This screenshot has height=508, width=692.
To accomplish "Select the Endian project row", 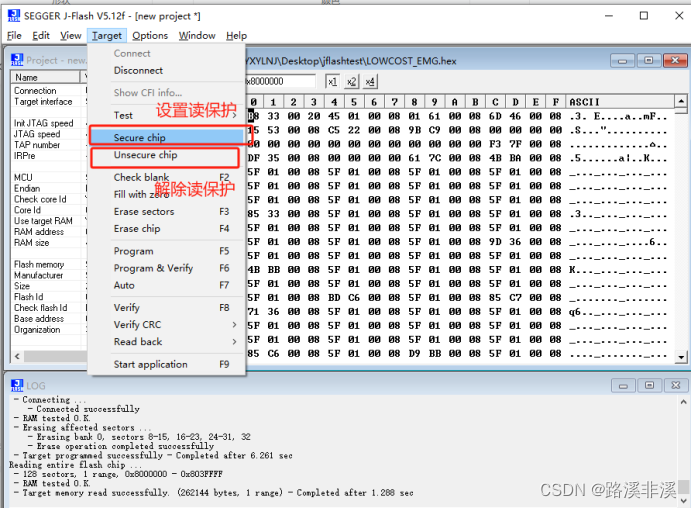I will coord(49,188).
